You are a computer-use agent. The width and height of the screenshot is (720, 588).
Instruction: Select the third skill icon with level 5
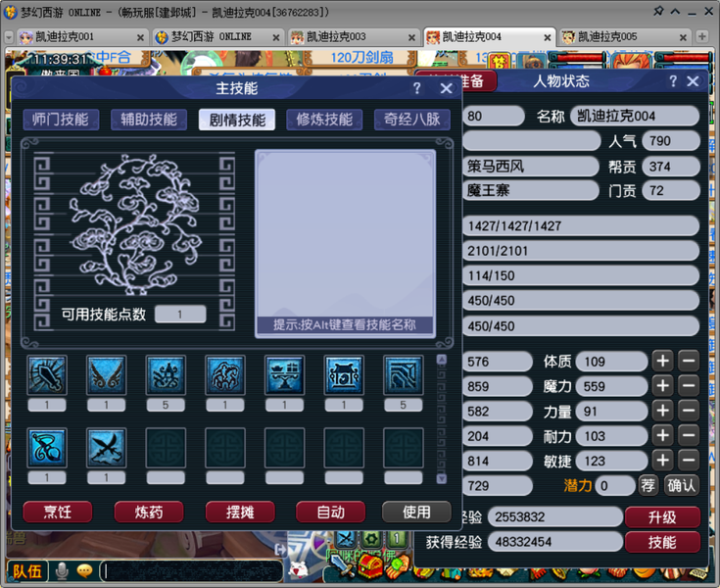[x=166, y=374]
